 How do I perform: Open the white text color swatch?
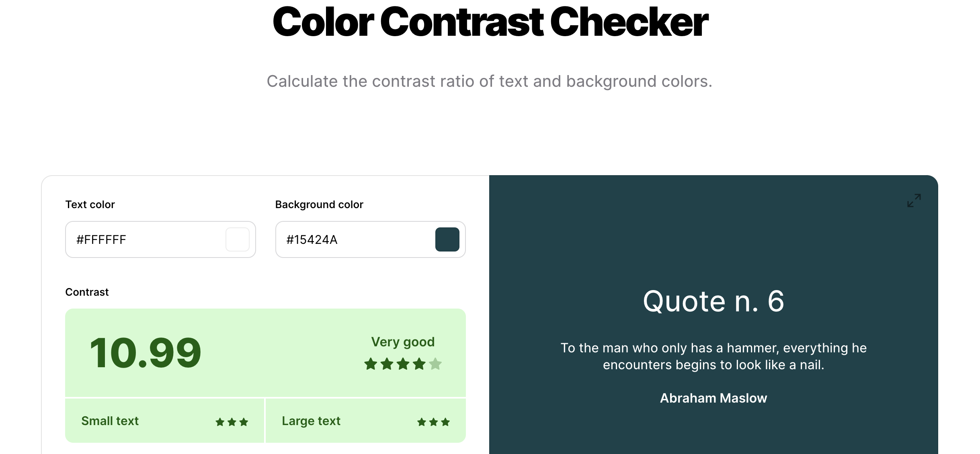point(238,239)
